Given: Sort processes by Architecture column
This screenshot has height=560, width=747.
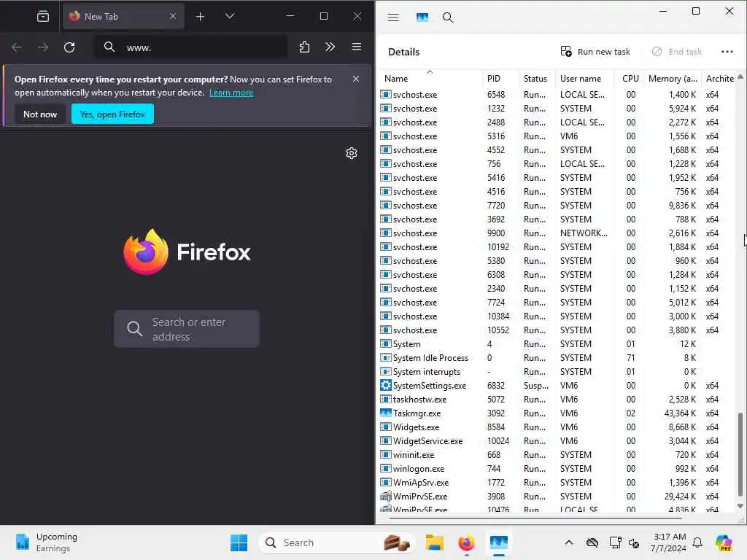Looking at the screenshot, I should 719,79.
